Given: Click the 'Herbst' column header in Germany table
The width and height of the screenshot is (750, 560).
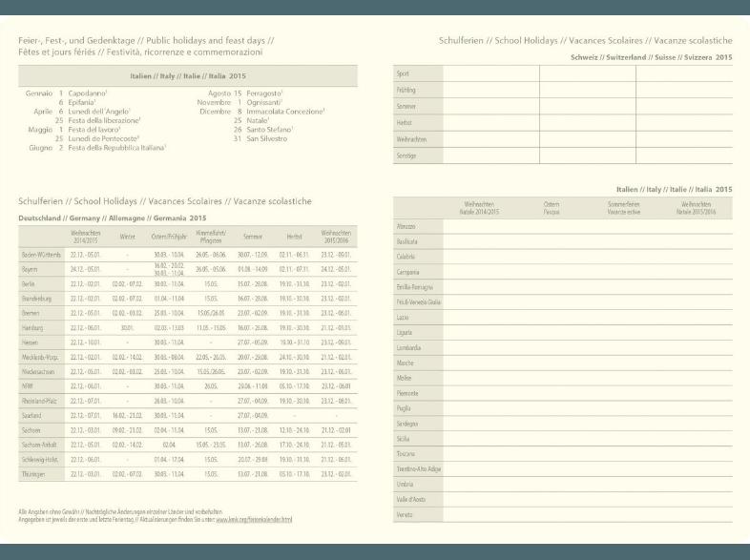Looking at the screenshot, I should tap(294, 237).
